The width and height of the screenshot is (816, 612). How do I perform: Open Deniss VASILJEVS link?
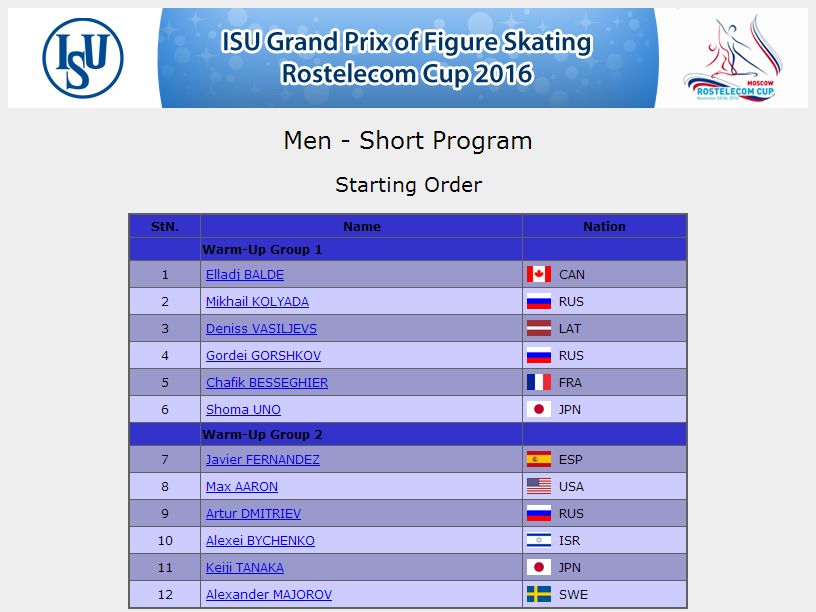click(x=261, y=329)
